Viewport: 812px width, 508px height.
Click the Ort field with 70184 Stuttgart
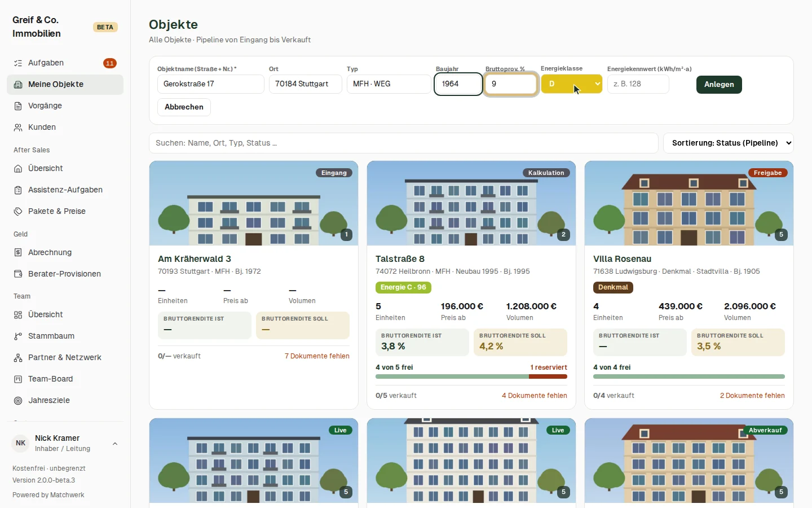pos(306,84)
